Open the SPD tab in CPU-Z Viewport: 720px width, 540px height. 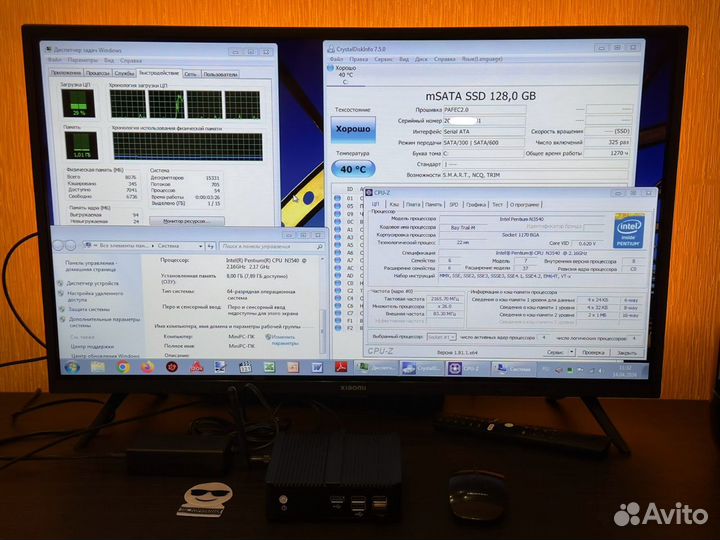point(454,204)
